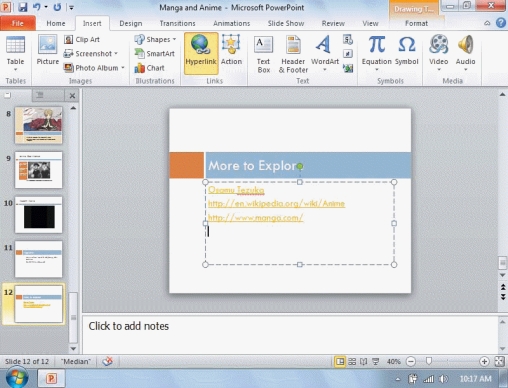The image size is (508, 388).
Task: Open the Osamu Tezuka link
Action: click(236, 190)
